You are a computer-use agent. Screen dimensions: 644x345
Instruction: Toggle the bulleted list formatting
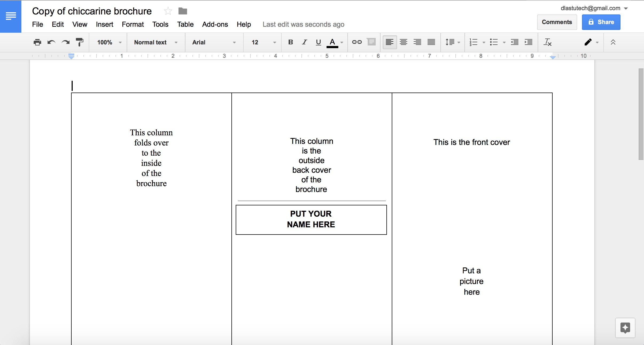coord(493,42)
